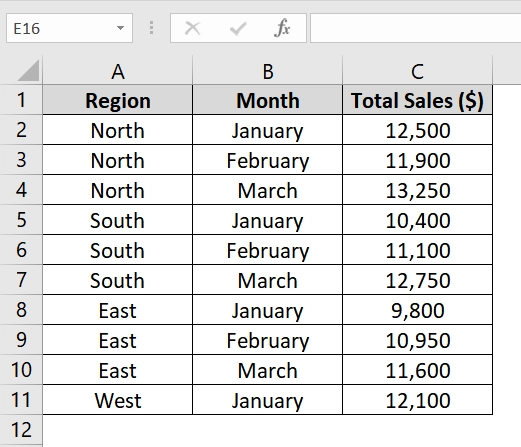The height and width of the screenshot is (447, 521).
Task: Select the cell with 12,100
Action: [x=418, y=400]
